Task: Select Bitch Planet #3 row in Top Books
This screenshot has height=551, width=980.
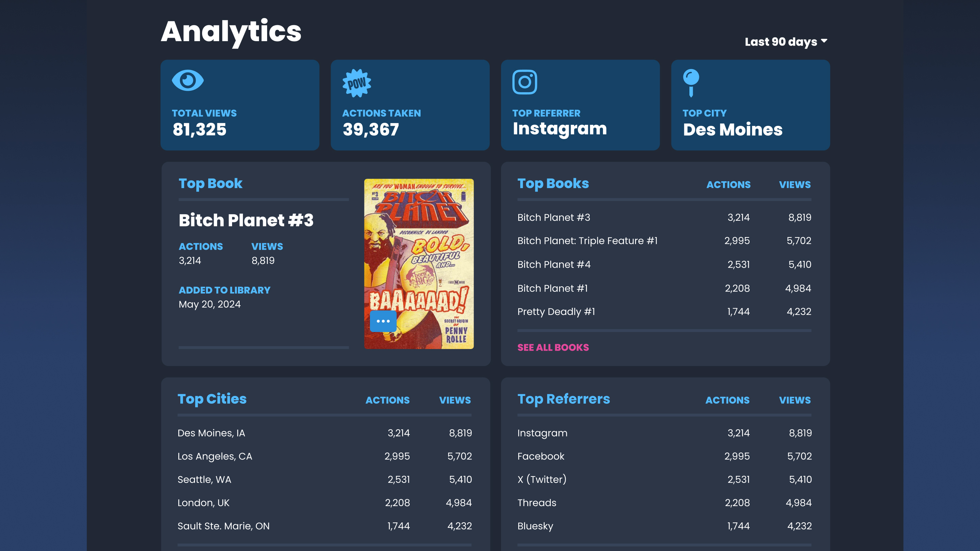Action: point(664,218)
